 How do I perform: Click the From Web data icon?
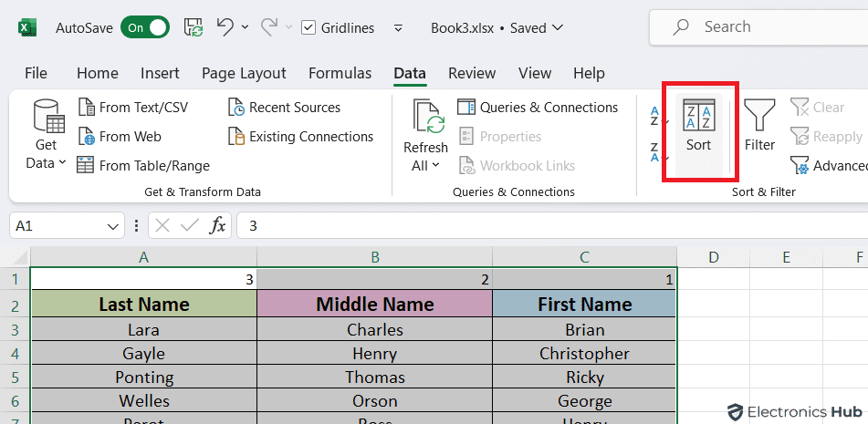[120, 137]
